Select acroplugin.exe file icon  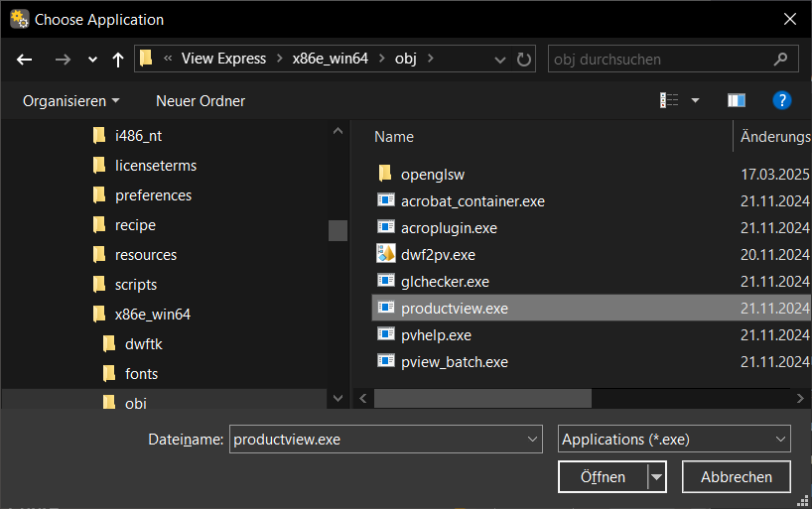point(386,227)
